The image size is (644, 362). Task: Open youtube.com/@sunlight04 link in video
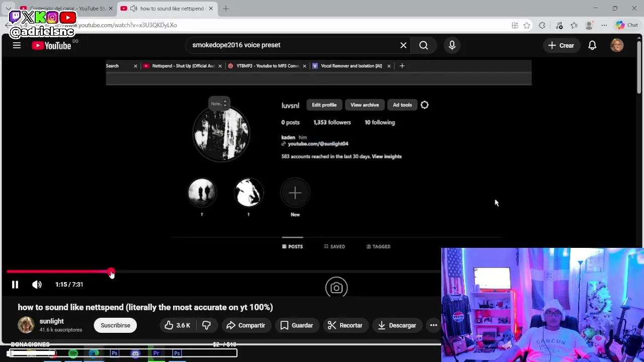pos(318,144)
